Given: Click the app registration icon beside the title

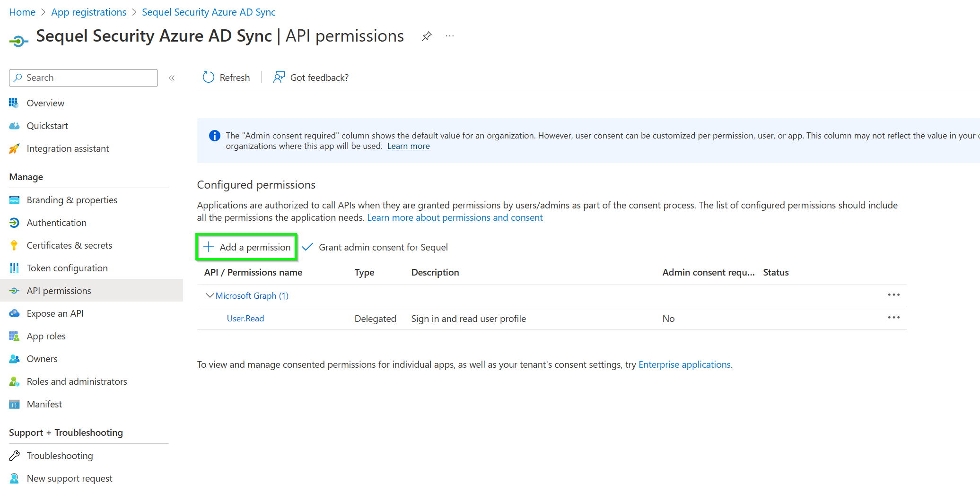Looking at the screenshot, I should 18,41.
